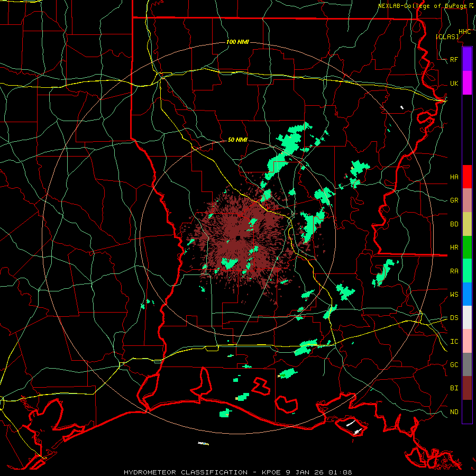Screen dimensions: 476x476
Task: Click the "50 NMI" range ring label
Action: point(237,140)
